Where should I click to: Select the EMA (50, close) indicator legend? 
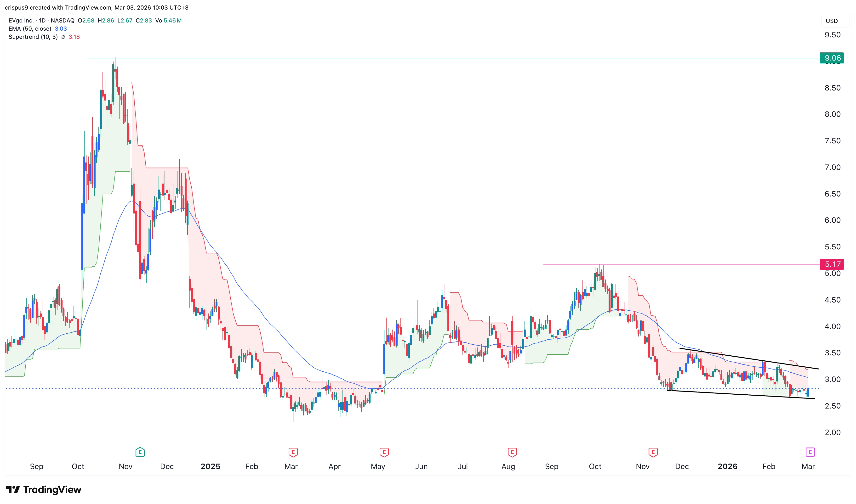30,29
